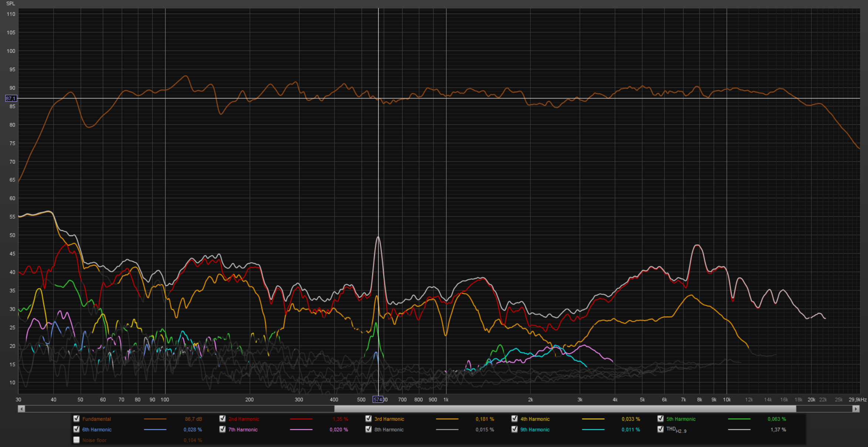Click the 10k frequency axis label

tap(727, 399)
